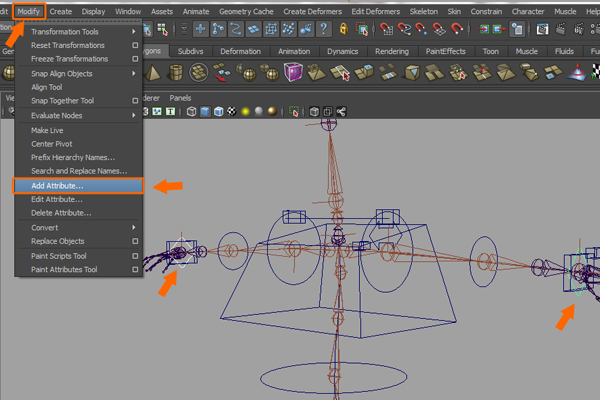
Task: Switch to the Subdivs shelf tab
Action: 190,51
